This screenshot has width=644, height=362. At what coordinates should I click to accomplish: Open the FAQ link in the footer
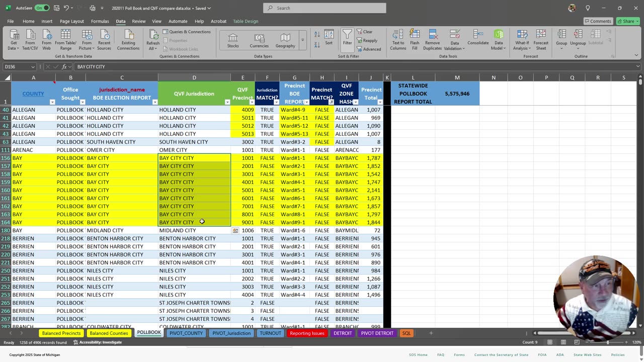[x=441, y=355]
